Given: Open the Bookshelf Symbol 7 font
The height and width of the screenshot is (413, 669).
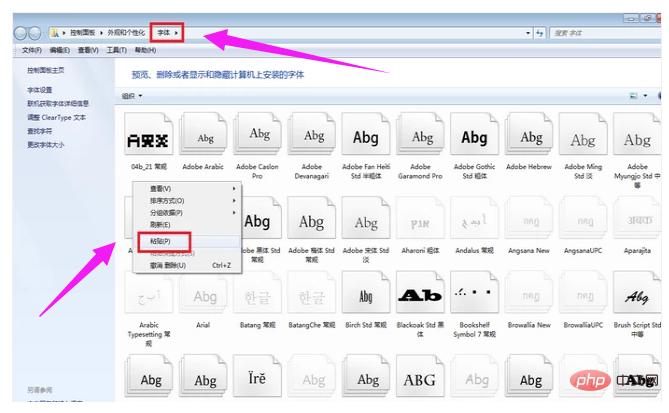Looking at the screenshot, I should point(474,304).
